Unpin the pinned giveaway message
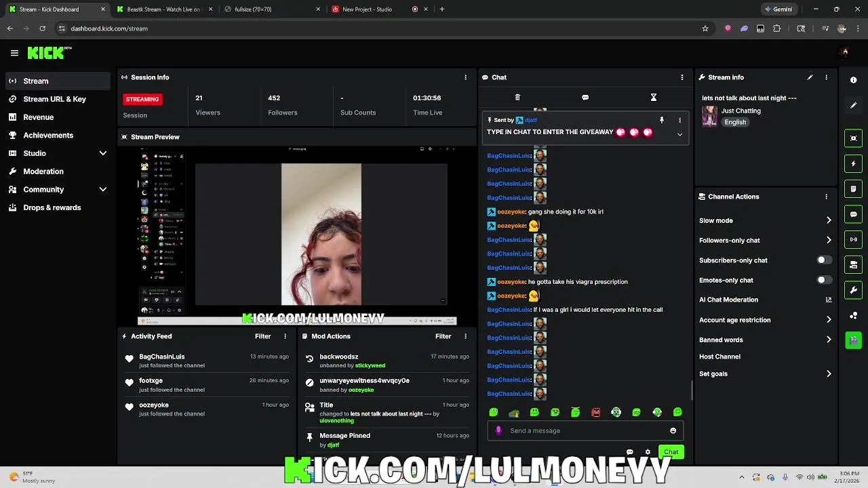Image resolution: width=868 pixels, height=488 pixels. pyautogui.click(x=662, y=120)
